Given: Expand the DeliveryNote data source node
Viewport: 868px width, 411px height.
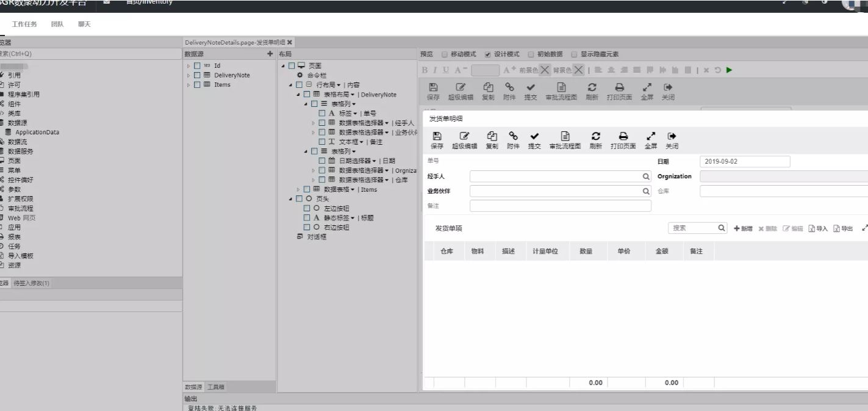Looking at the screenshot, I should point(189,75).
